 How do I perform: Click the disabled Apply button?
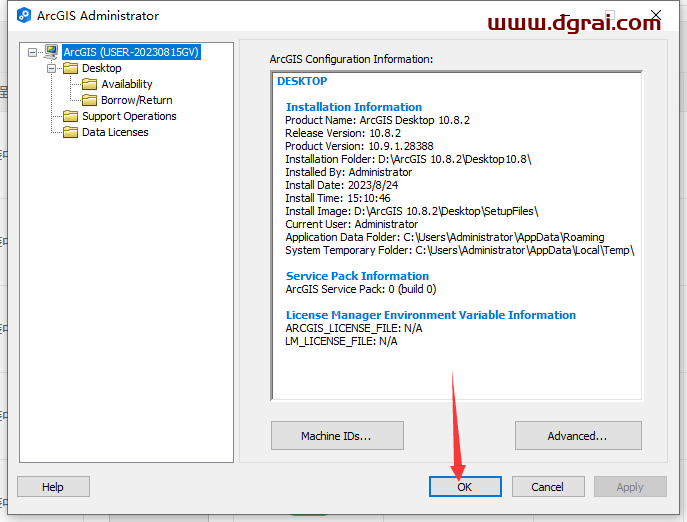[630, 487]
